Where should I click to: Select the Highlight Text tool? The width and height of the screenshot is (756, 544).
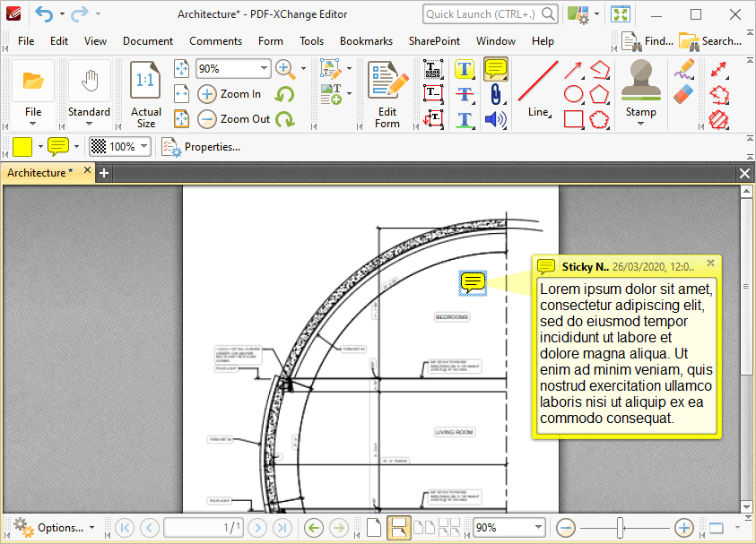coord(465,69)
